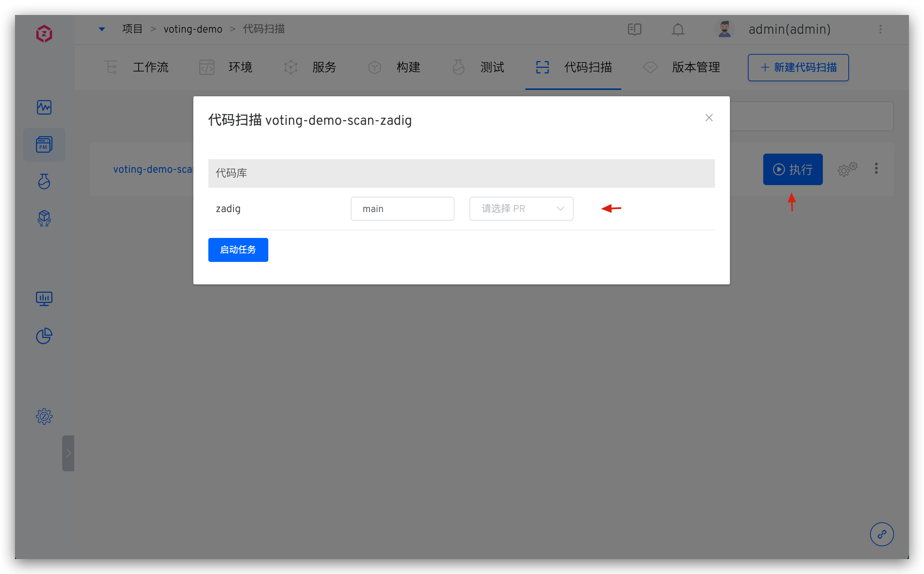Expand the sidebar with the chevron handle
The image size is (924, 574).
pyautogui.click(x=68, y=453)
